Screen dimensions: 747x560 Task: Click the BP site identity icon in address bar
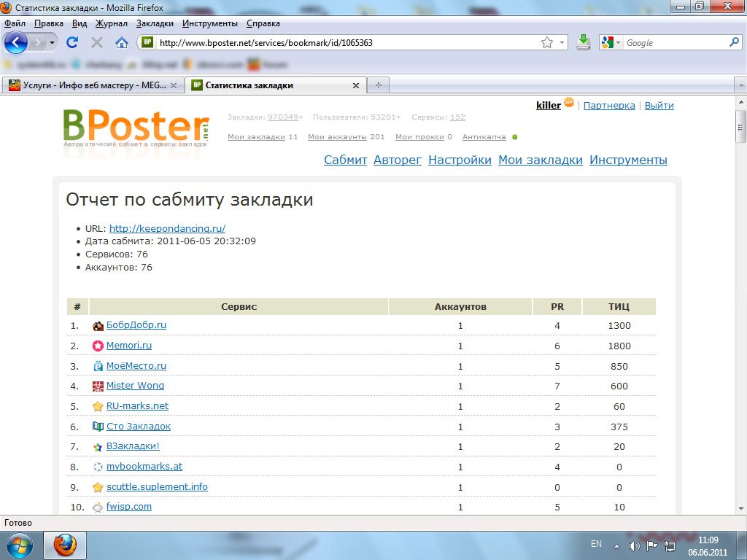tap(147, 42)
